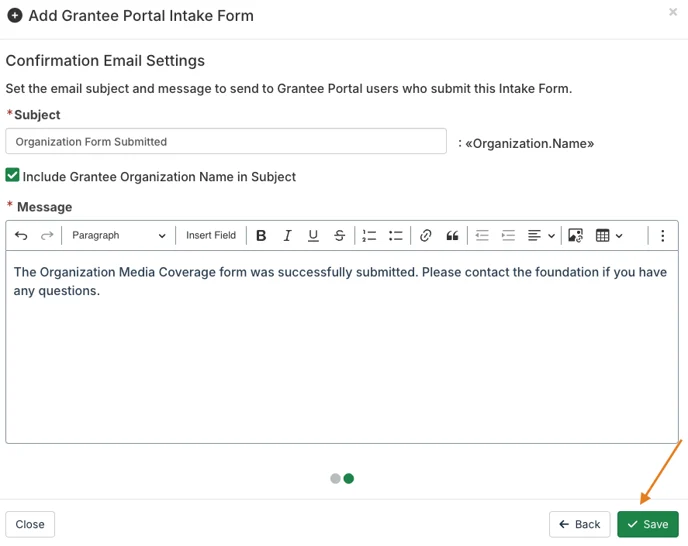Click the «Organization.Name» merge field text
The height and width of the screenshot is (546, 688).
(x=530, y=144)
